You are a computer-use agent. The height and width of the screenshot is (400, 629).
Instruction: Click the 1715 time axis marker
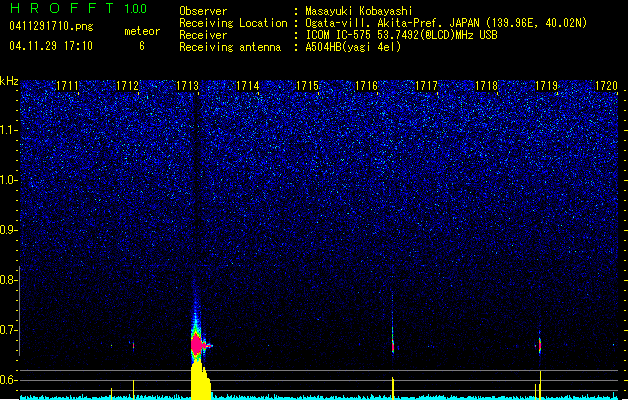307,86
